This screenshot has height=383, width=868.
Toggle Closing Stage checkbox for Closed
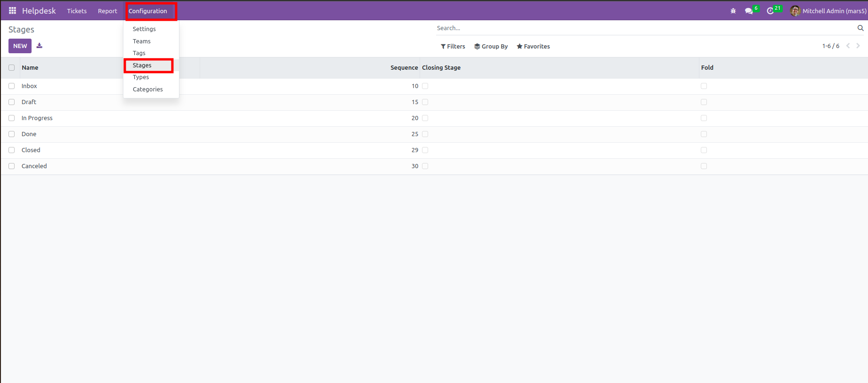click(425, 150)
